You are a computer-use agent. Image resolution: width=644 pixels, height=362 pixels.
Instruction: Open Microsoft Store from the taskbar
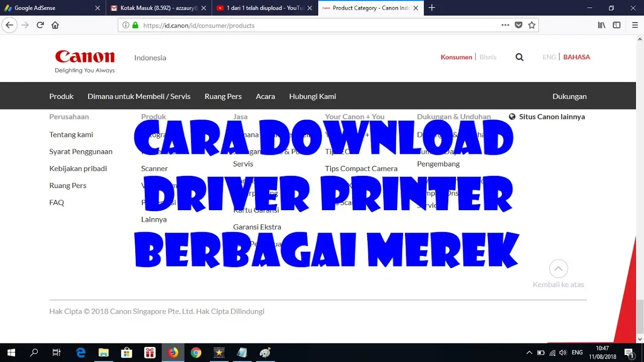click(x=127, y=352)
